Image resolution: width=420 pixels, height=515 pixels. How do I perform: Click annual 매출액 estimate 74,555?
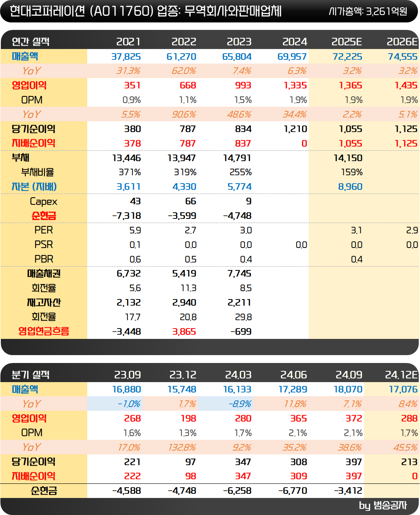(x=403, y=56)
